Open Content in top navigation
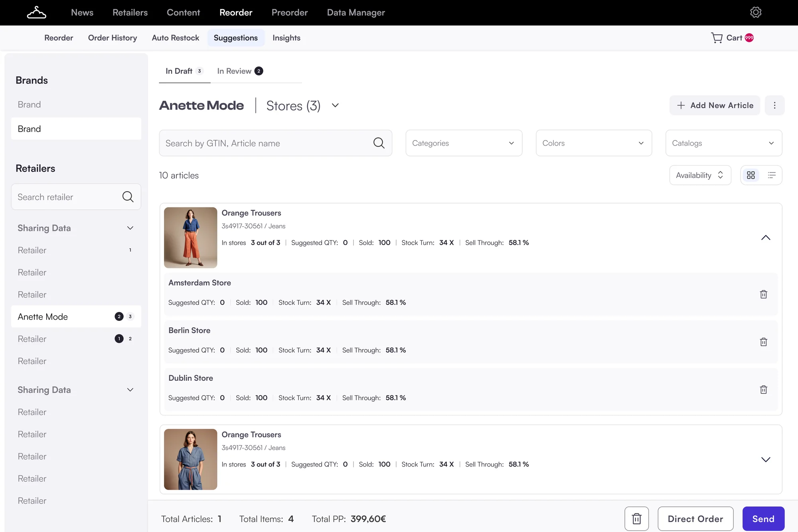 click(183, 12)
